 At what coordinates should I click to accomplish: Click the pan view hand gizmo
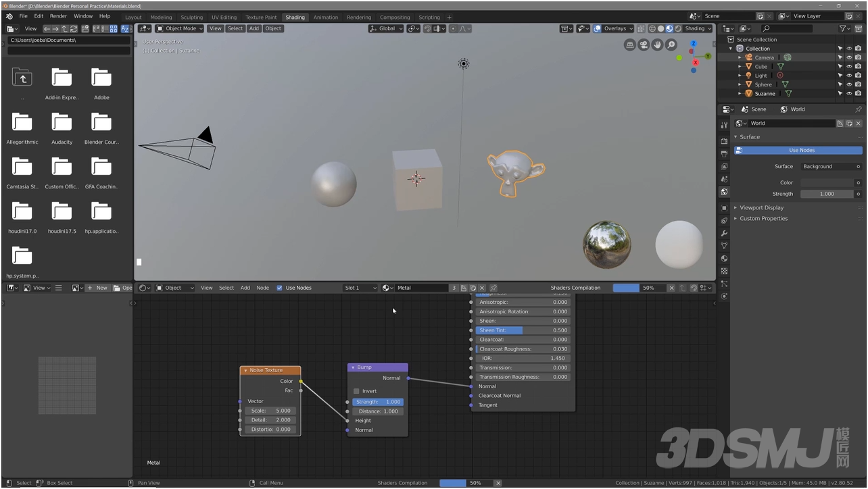(658, 45)
